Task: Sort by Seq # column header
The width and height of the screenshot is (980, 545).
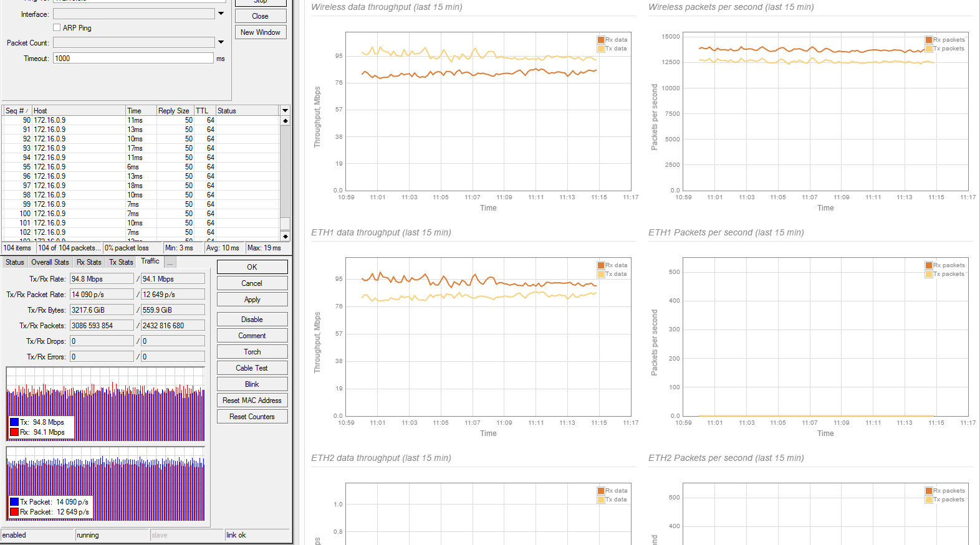Action: click(x=17, y=111)
